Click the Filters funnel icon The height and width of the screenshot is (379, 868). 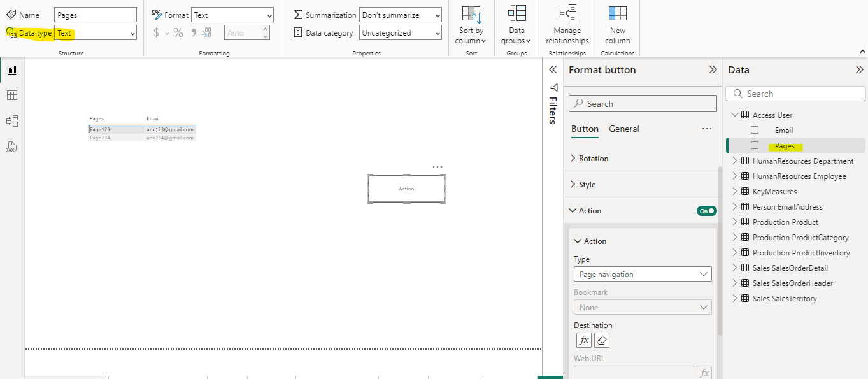tap(553, 87)
